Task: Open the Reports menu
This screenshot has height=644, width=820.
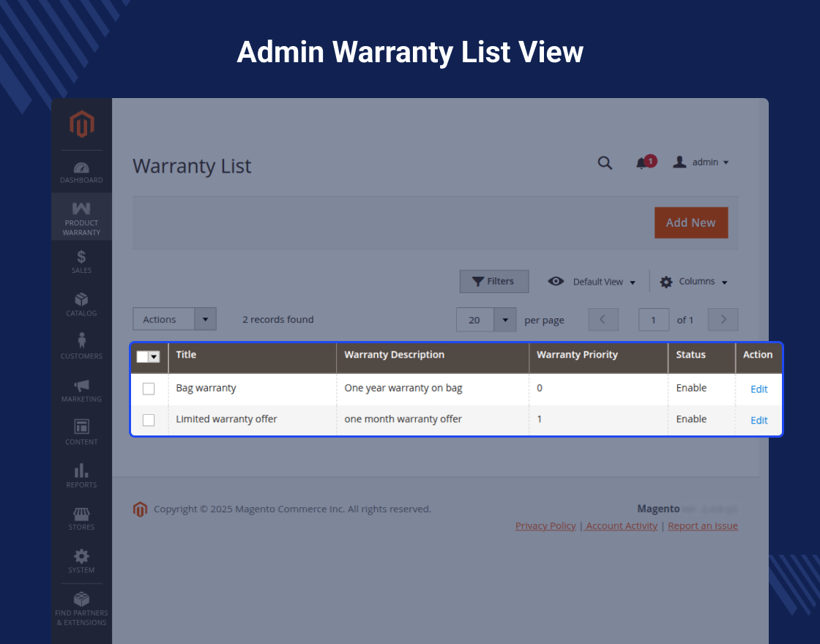Action: click(x=81, y=476)
